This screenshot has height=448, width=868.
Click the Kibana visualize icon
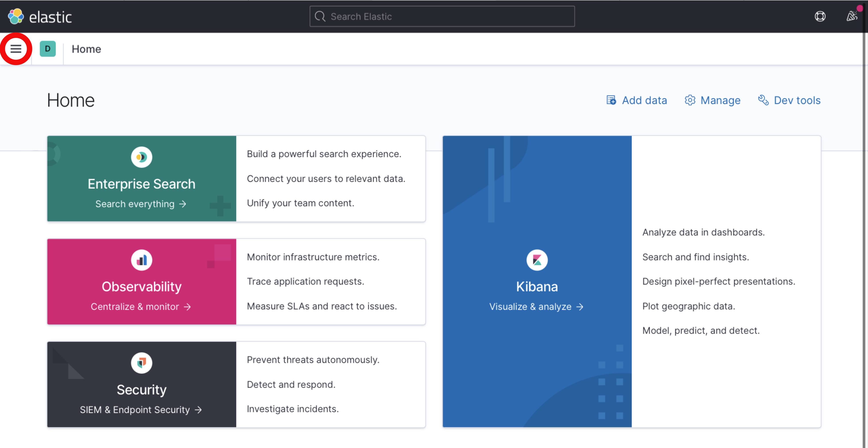click(x=536, y=260)
